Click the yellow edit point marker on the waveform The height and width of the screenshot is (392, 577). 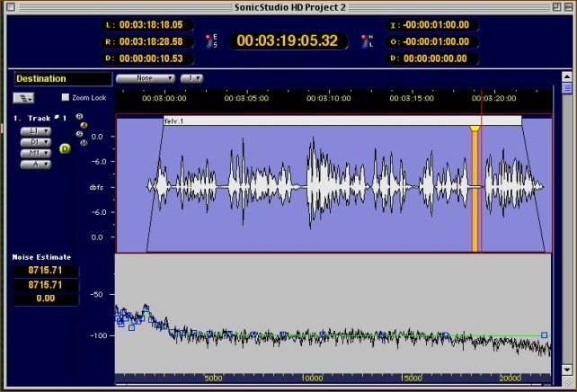pyautogui.click(x=475, y=129)
